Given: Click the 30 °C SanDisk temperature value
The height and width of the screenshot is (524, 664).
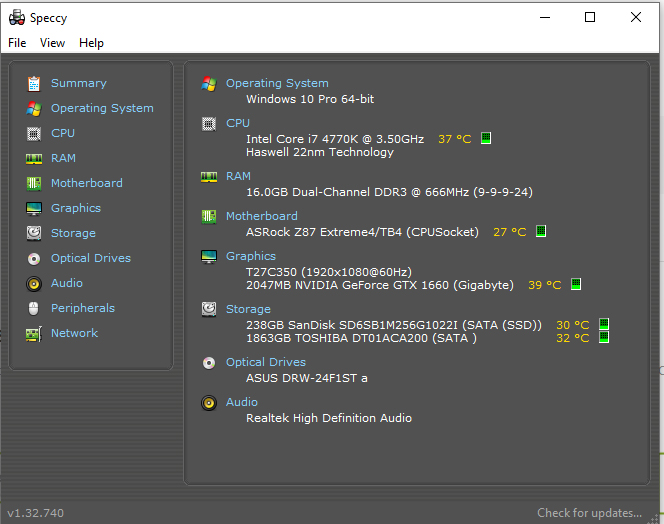Looking at the screenshot, I should pos(573,325).
